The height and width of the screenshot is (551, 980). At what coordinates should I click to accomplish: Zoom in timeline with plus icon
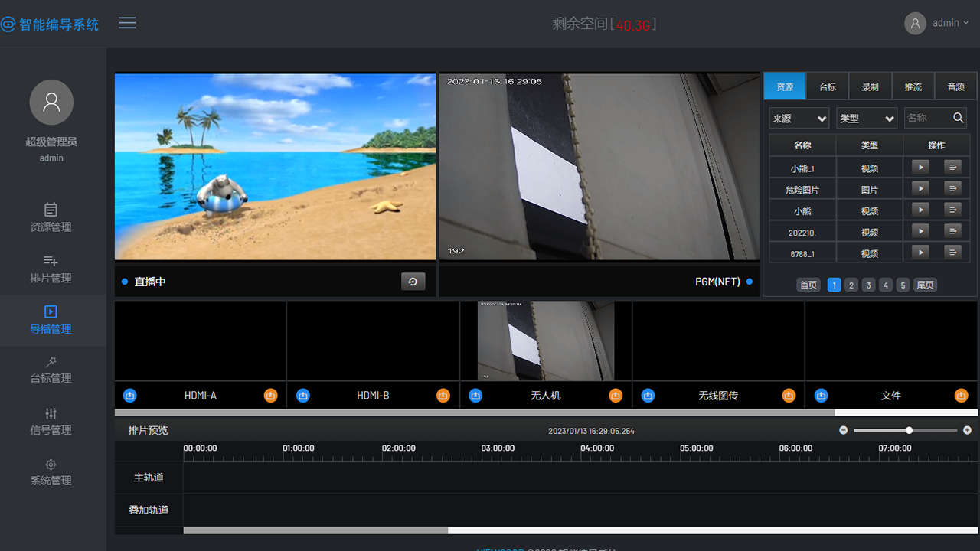(968, 430)
